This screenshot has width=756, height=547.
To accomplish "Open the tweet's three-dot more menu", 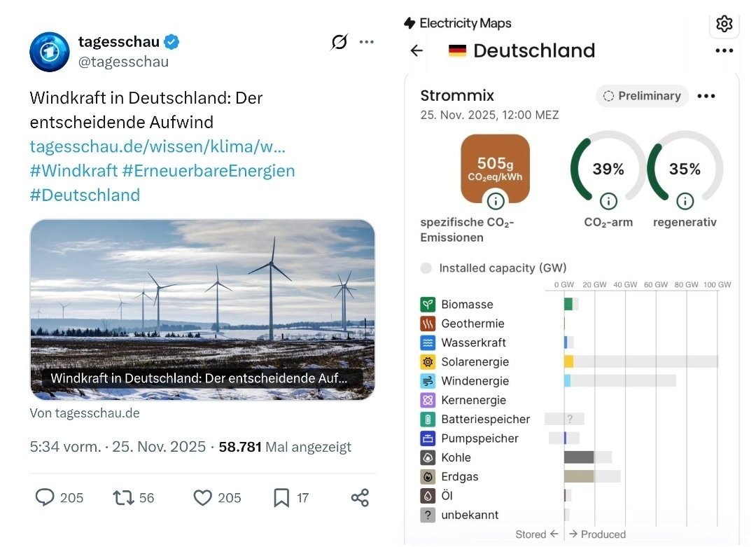I will (366, 42).
